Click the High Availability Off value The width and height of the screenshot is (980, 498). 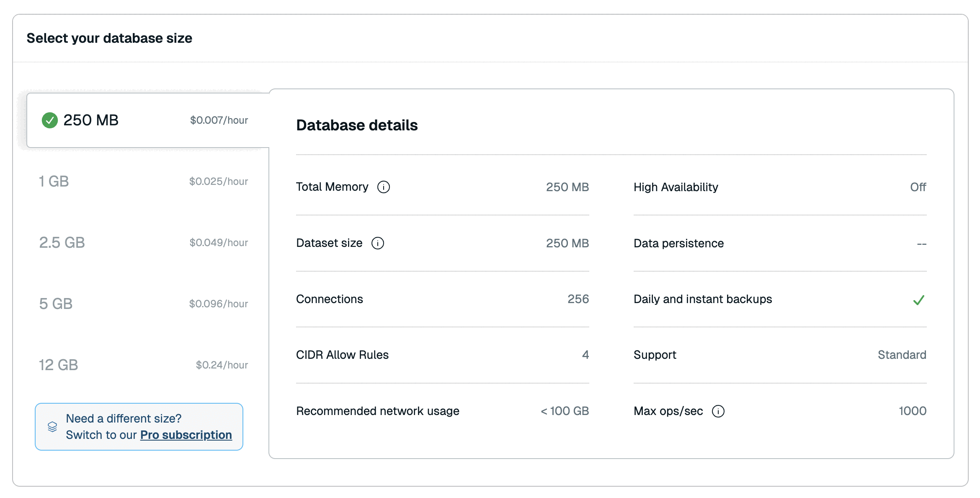point(918,187)
